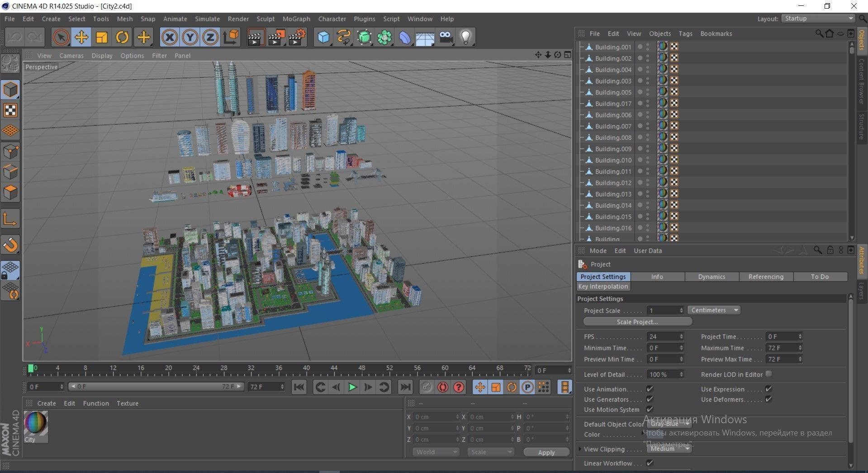Activate the Rotate tool
The width and height of the screenshot is (868, 473).
122,37
